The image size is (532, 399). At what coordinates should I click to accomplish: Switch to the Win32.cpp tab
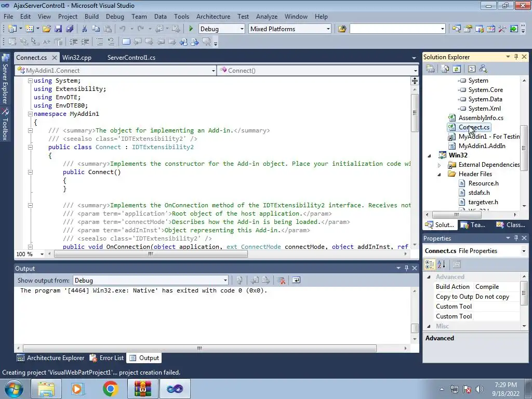click(77, 57)
